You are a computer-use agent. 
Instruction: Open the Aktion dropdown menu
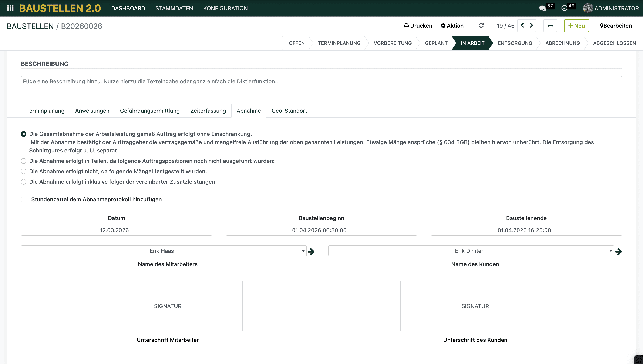(452, 26)
